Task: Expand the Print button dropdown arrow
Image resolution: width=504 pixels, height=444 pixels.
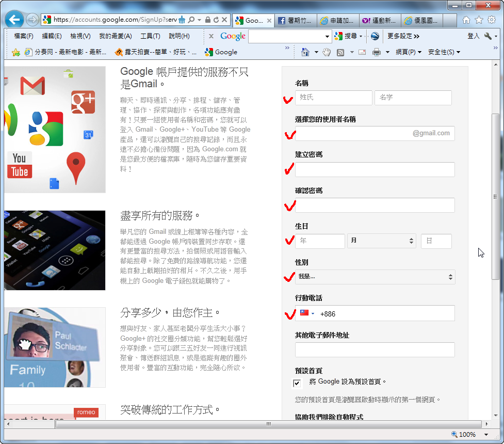Action: point(387,52)
